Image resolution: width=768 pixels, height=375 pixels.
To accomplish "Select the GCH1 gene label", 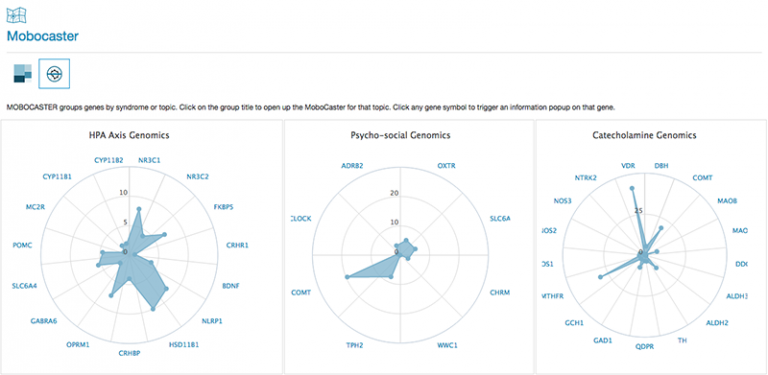I will click(x=574, y=323).
